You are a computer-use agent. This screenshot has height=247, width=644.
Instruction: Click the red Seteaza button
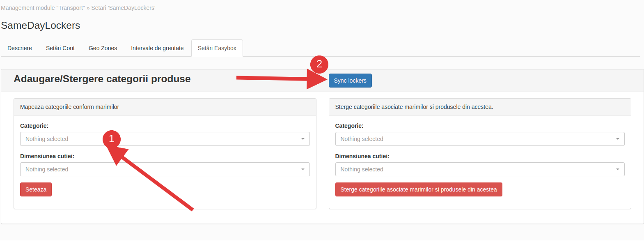(36, 189)
